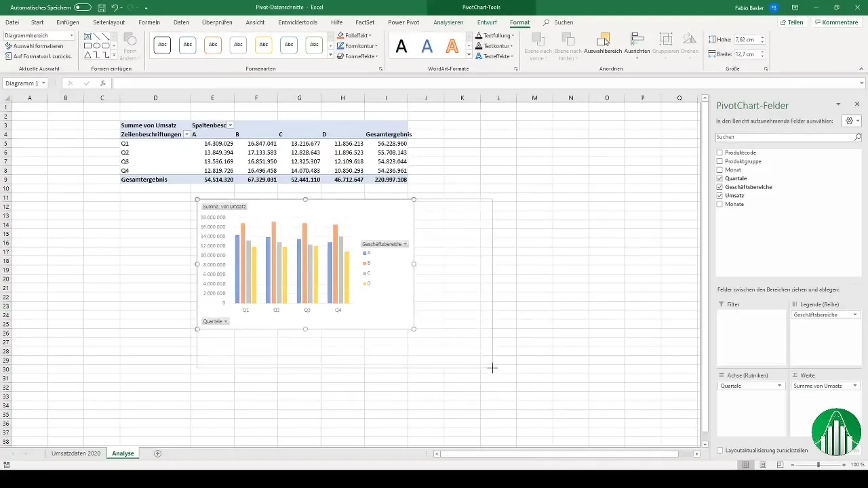The width and height of the screenshot is (868, 488).
Task: Uncheck the Umsatz field checkbox
Action: coord(719,195)
